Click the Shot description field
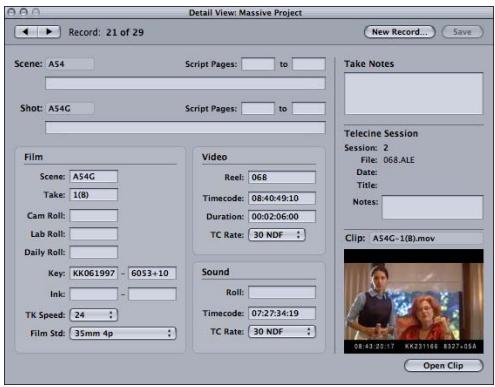 (185, 128)
